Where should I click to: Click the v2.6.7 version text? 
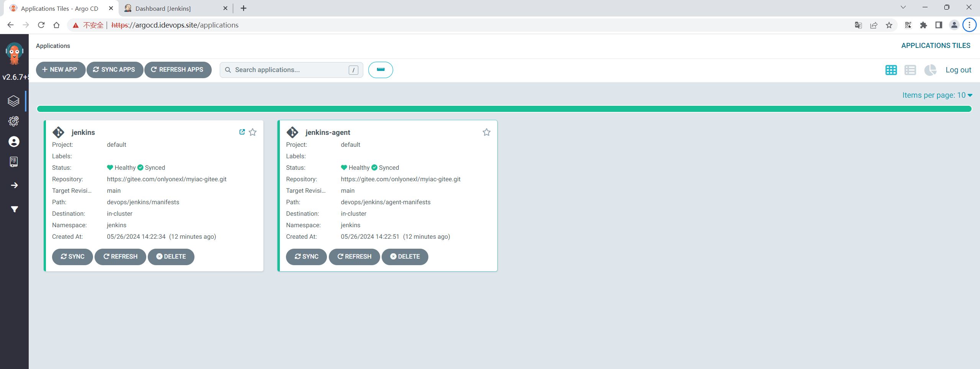[x=15, y=77]
